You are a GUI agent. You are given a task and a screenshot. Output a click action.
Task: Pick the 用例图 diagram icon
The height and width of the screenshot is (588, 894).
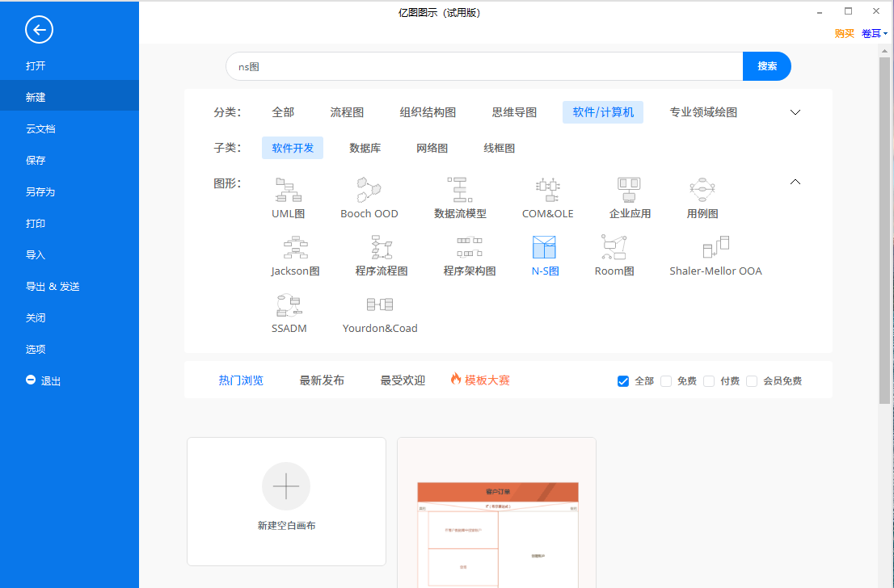click(x=702, y=190)
